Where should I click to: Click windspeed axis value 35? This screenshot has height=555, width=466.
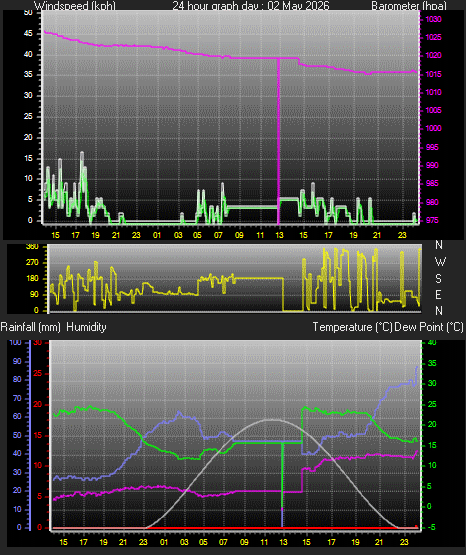coord(28,75)
